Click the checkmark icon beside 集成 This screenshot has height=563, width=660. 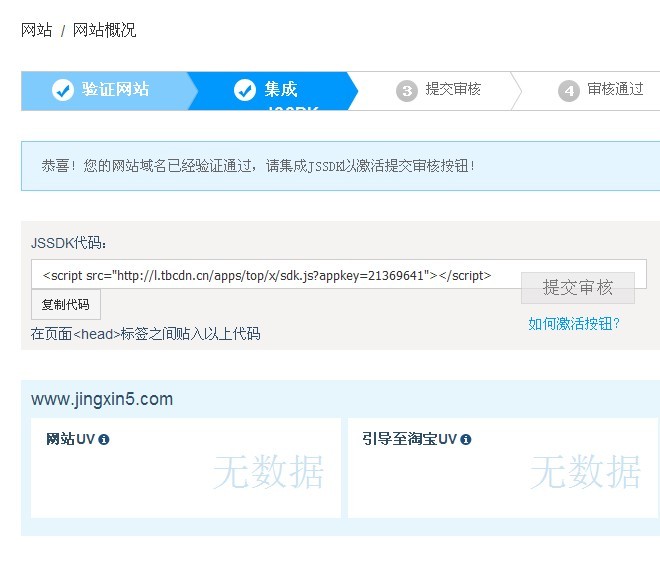pyautogui.click(x=245, y=90)
